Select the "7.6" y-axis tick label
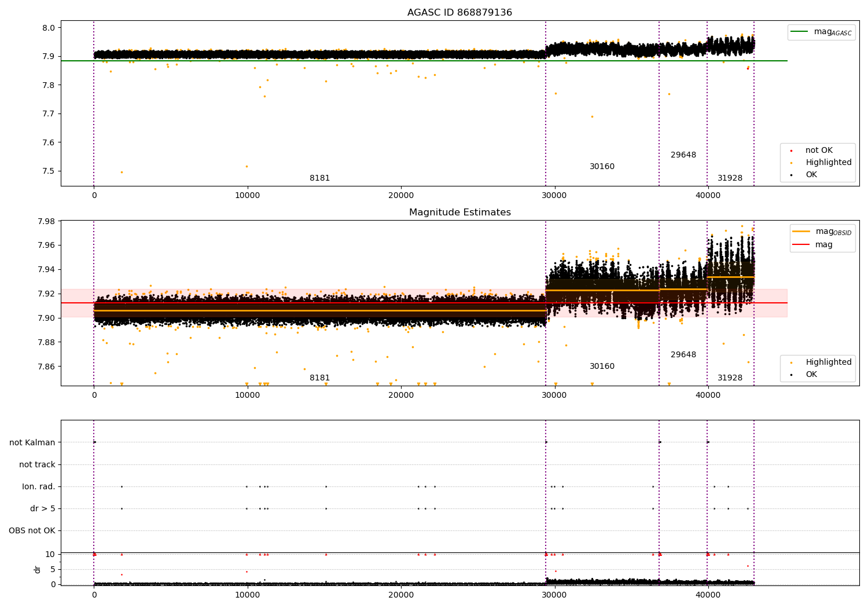The image size is (868, 608). point(49,142)
